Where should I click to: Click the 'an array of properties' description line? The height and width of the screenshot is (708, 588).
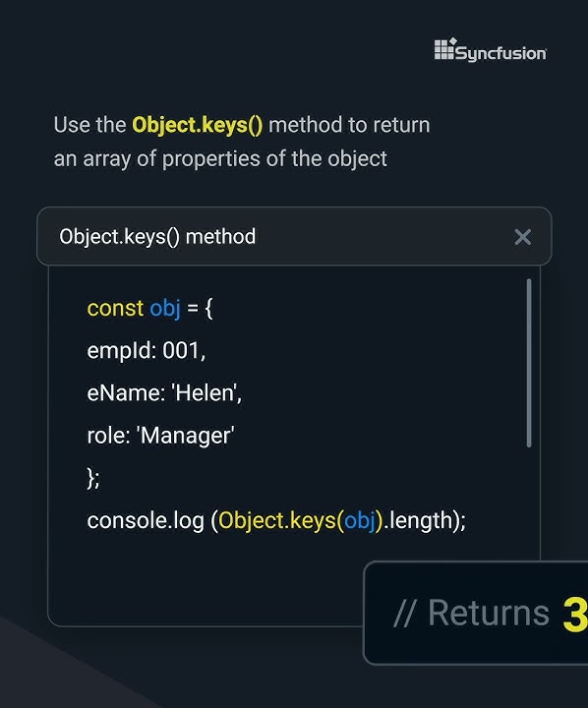pyautogui.click(x=220, y=159)
